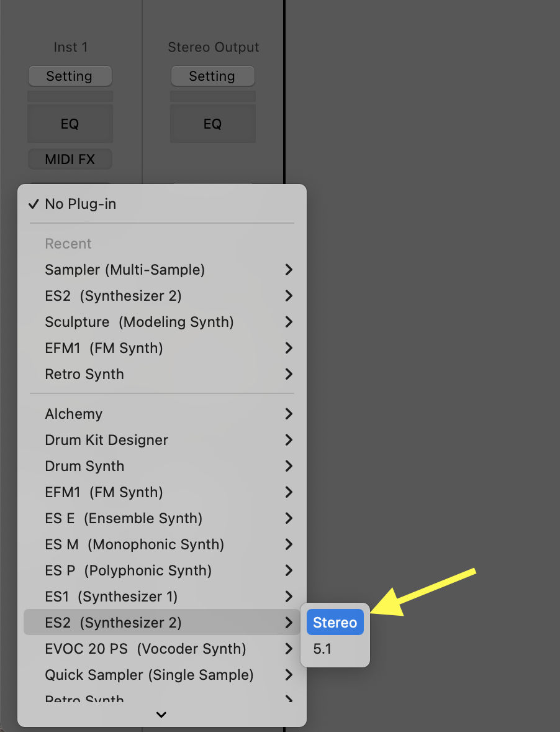Choose the 5.1 format option
The height and width of the screenshot is (732, 560).
point(323,649)
